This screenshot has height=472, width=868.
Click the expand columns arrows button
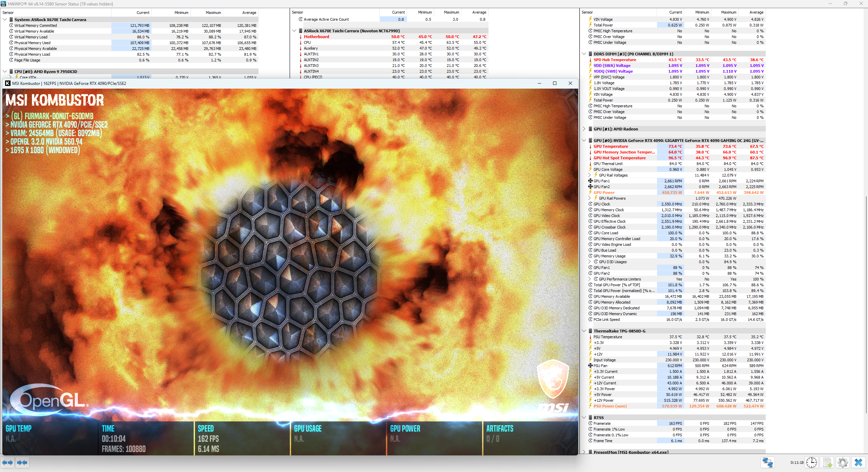(x=7, y=462)
